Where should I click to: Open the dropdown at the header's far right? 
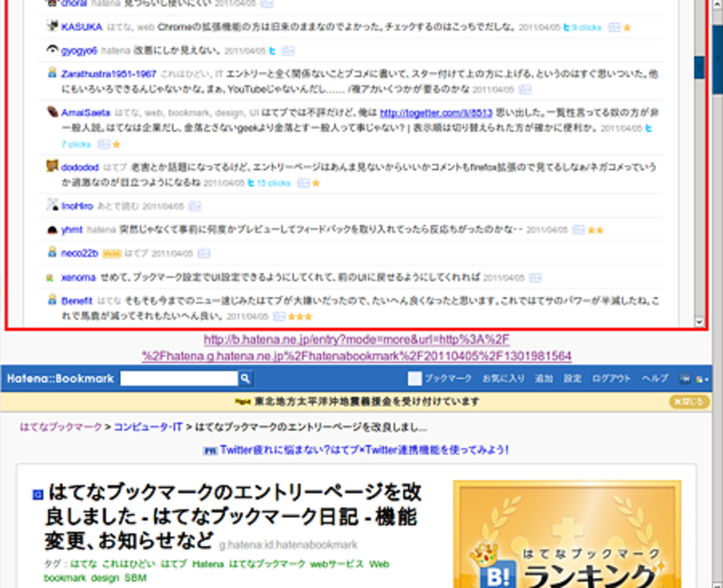click(702, 379)
